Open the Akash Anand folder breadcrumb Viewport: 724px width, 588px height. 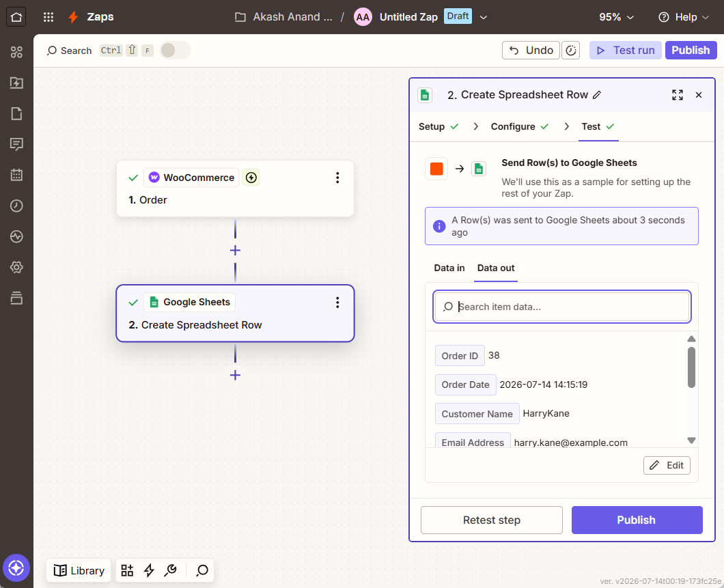coord(283,17)
